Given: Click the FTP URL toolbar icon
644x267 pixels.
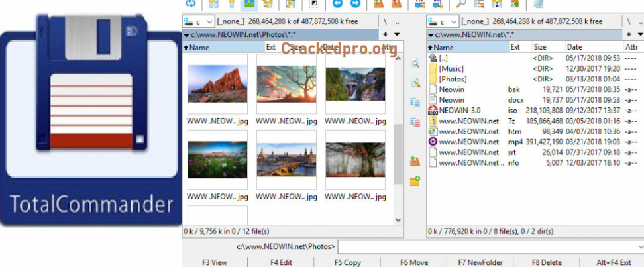Looking at the screenshot, I should point(437,4).
